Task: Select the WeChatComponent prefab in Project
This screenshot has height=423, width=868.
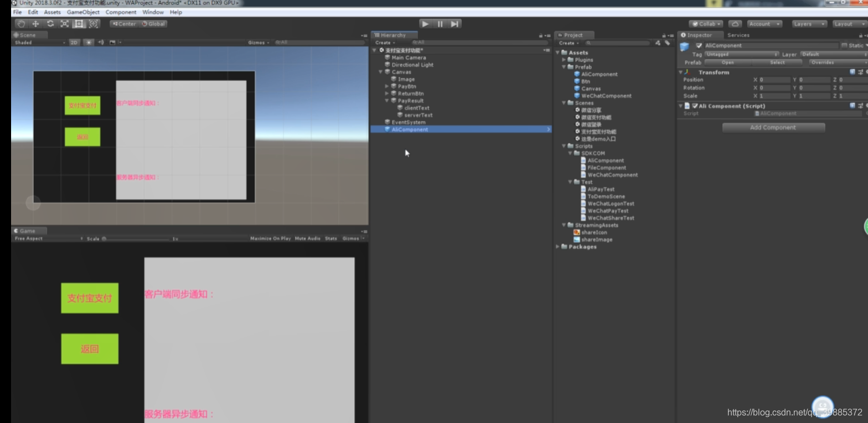Action: pos(602,96)
